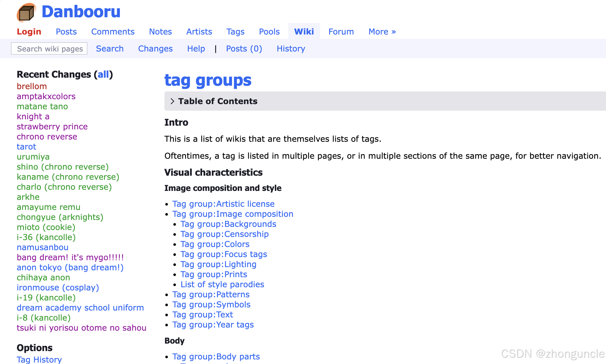Click the Search wiki pages input field
Viewport: 606px width, 364px height.
pyautogui.click(x=49, y=49)
